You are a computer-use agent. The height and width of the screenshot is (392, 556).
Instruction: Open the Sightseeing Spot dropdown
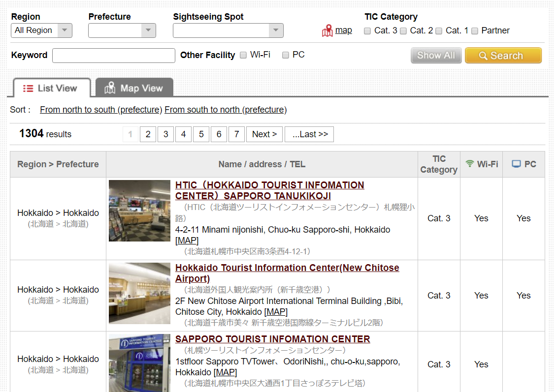(228, 30)
